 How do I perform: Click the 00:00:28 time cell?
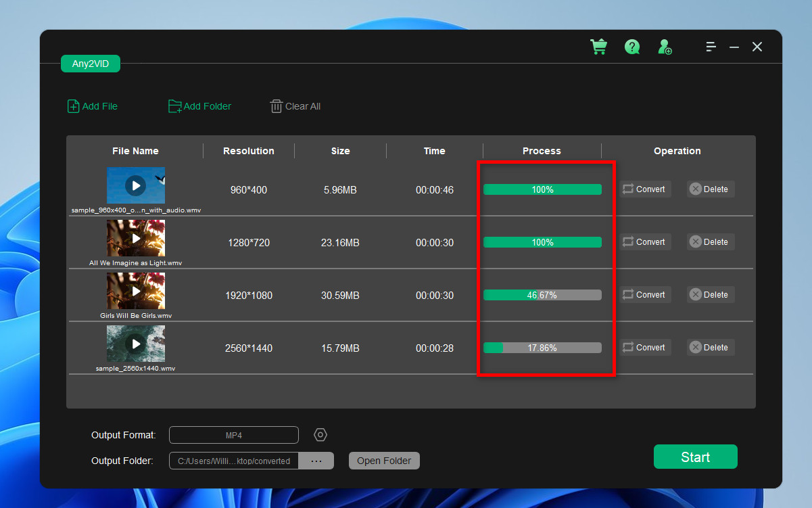pos(435,348)
